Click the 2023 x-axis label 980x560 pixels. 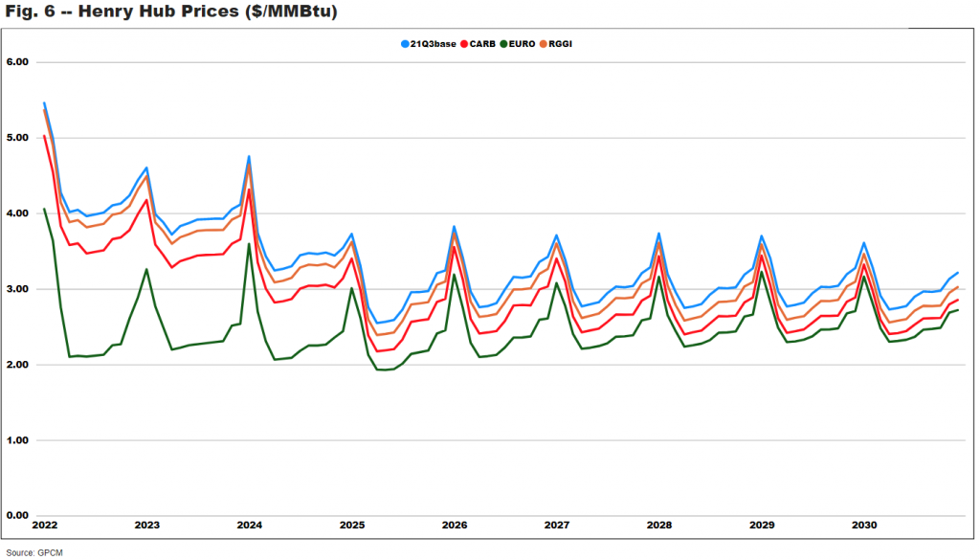(x=147, y=526)
